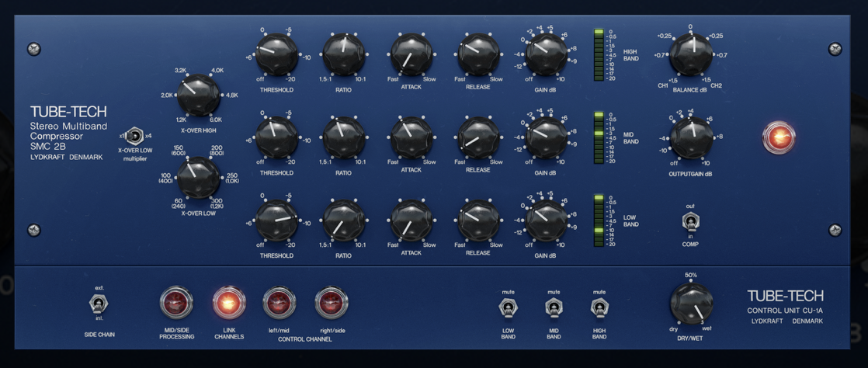868x368 pixels.
Task: Click the X-Over Low frequency knob
Action: click(199, 178)
